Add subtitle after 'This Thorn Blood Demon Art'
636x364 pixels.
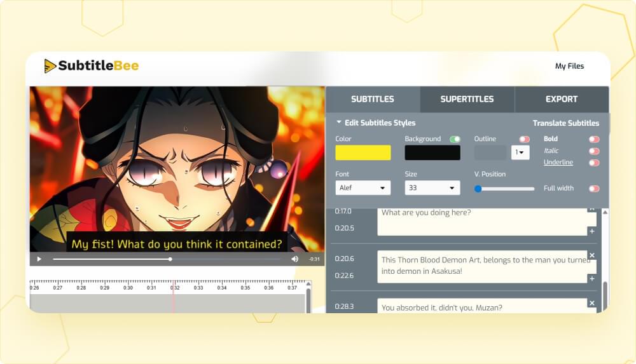point(591,278)
